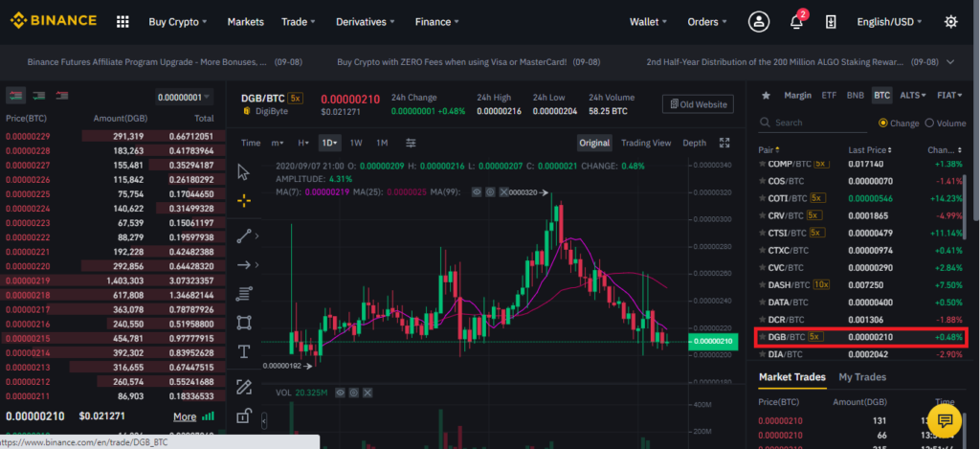Expand the announcements ticker chevron
This screenshot has height=449, width=980.
950,62
